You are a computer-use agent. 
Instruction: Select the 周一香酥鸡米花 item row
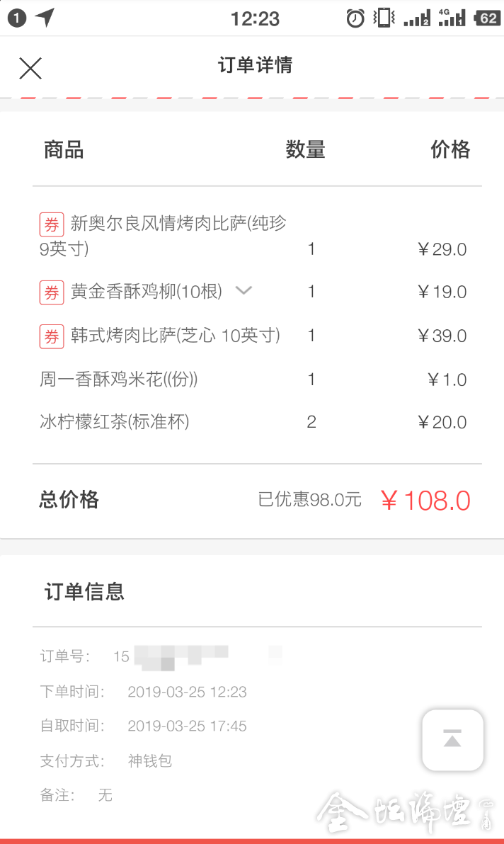tap(119, 380)
